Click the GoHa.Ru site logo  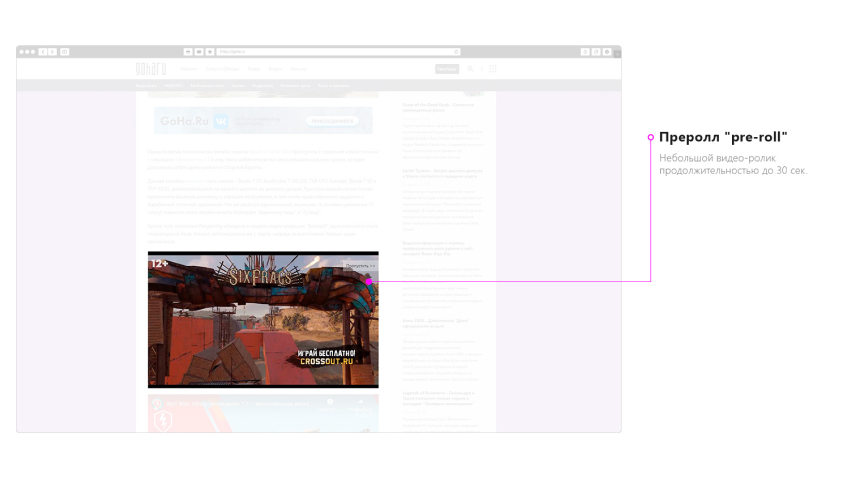pyautogui.click(x=151, y=69)
